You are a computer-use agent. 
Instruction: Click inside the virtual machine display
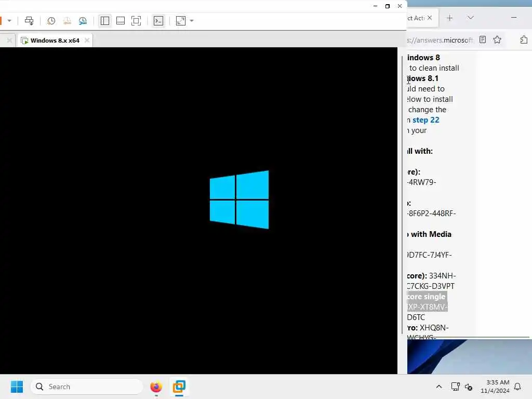198,210
